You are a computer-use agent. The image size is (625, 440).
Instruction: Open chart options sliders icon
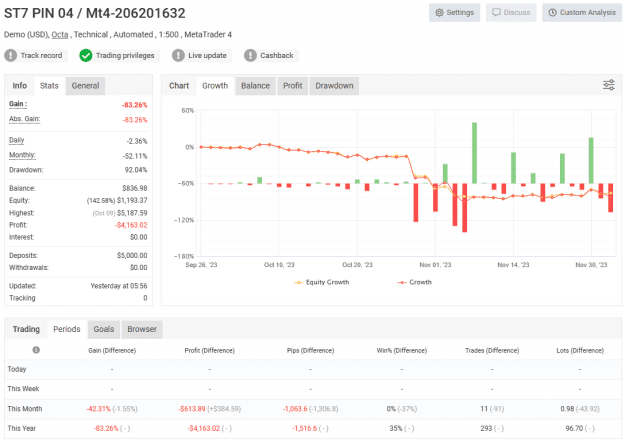pyautogui.click(x=609, y=85)
